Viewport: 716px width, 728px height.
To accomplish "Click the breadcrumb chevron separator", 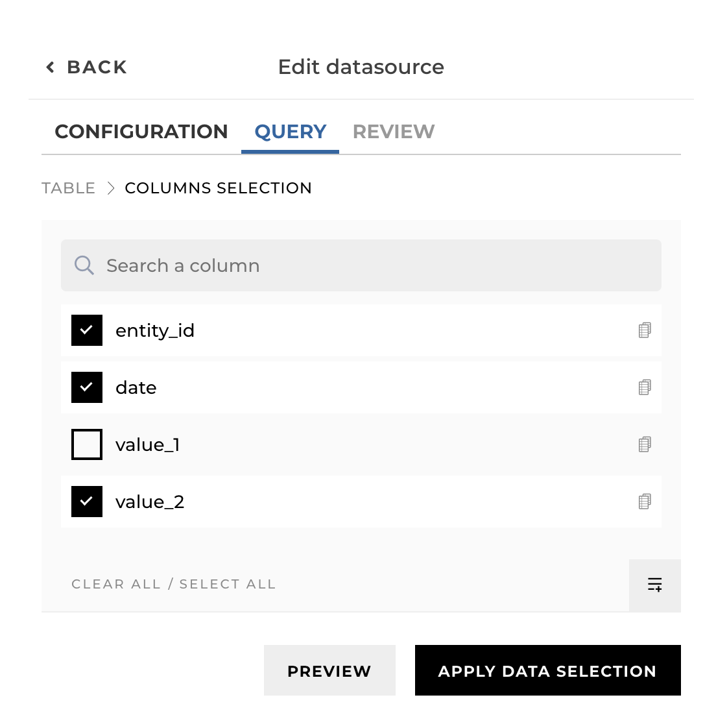I will point(111,188).
